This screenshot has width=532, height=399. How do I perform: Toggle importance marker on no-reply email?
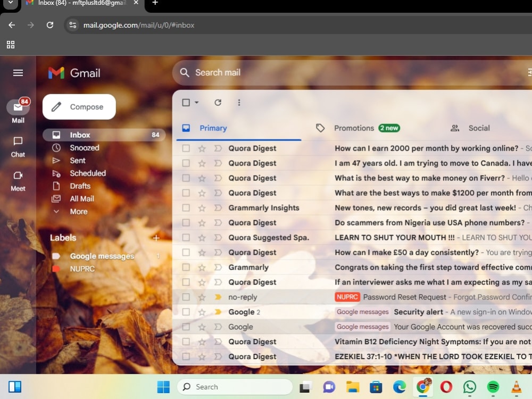click(218, 297)
